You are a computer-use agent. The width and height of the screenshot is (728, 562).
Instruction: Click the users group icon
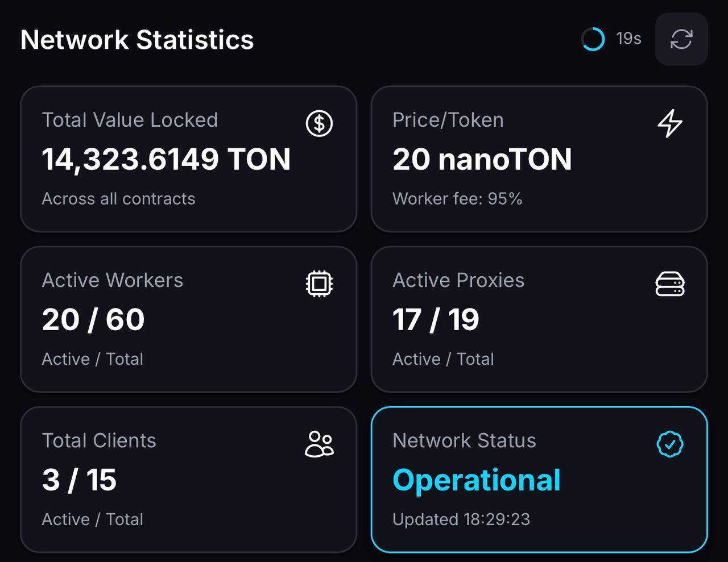319,444
